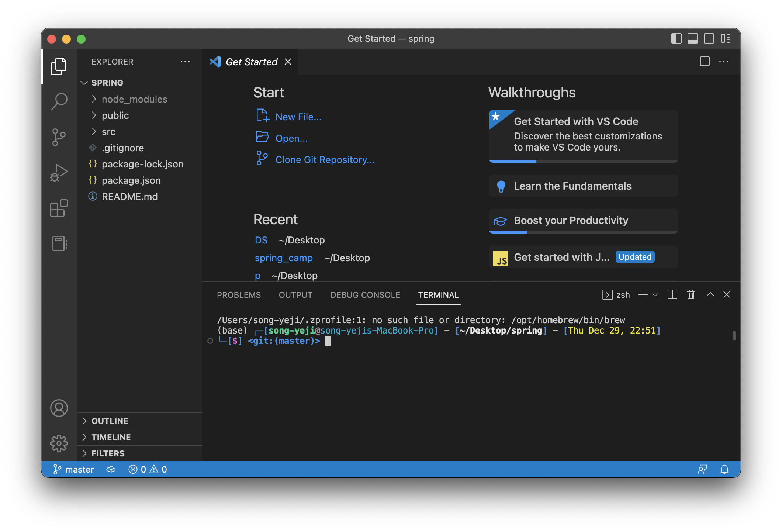Expand the node_modules folder
The width and height of the screenshot is (782, 532).
pyautogui.click(x=134, y=99)
